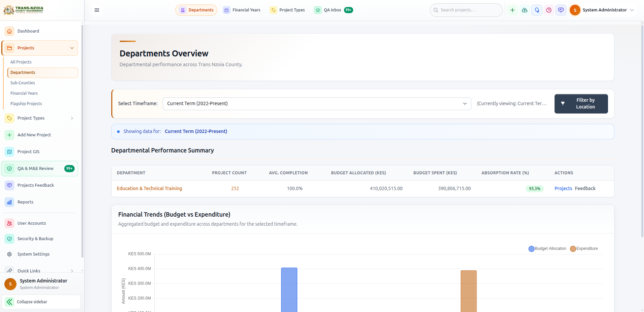
Task: Click the Projects Feedback speech icon
Action: pos(9,185)
